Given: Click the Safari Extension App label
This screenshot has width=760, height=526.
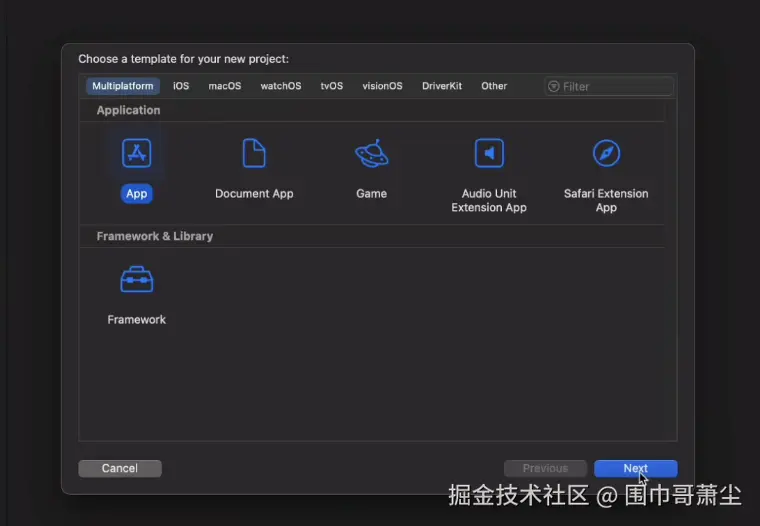Looking at the screenshot, I should tap(606, 200).
